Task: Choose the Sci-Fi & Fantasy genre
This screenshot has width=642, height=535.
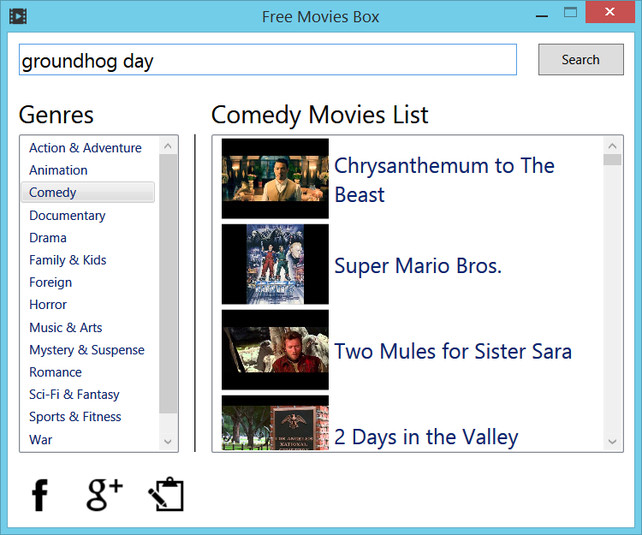Action: click(x=74, y=394)
